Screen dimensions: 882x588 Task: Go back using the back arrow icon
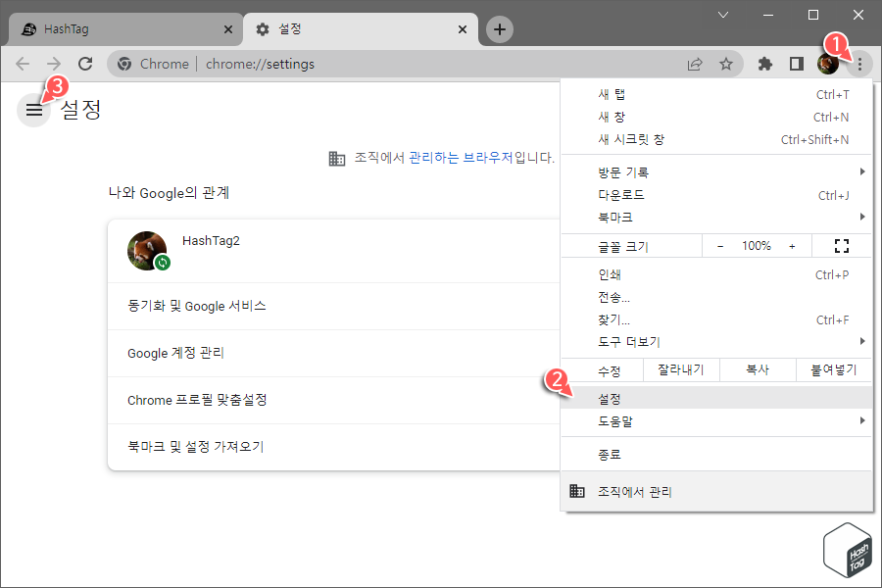22,63
